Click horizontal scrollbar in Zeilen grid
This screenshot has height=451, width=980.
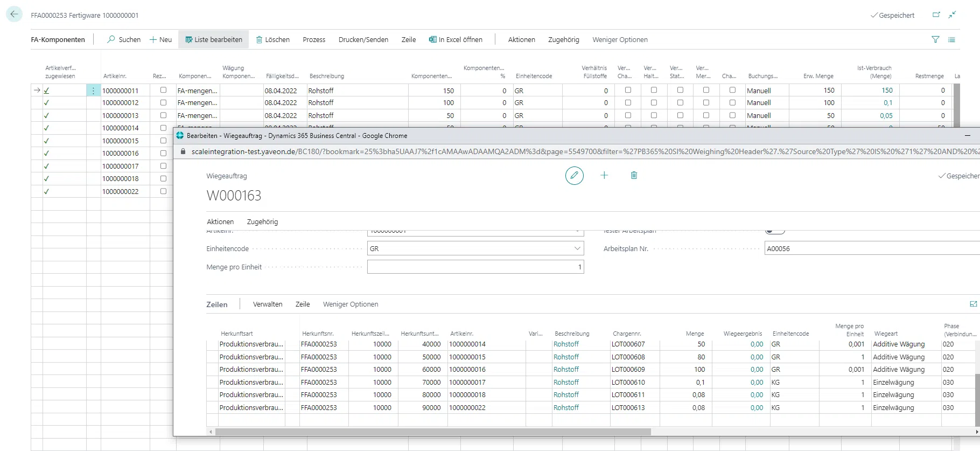433,432
